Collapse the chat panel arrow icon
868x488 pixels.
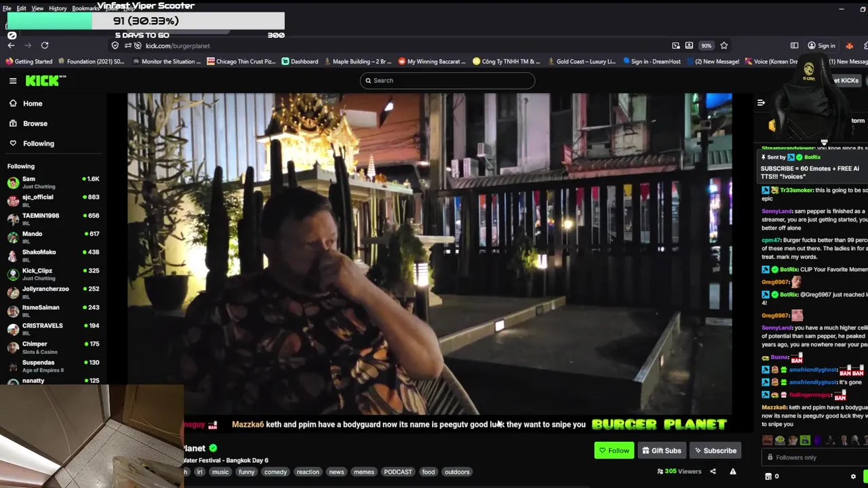click(761, 103)
